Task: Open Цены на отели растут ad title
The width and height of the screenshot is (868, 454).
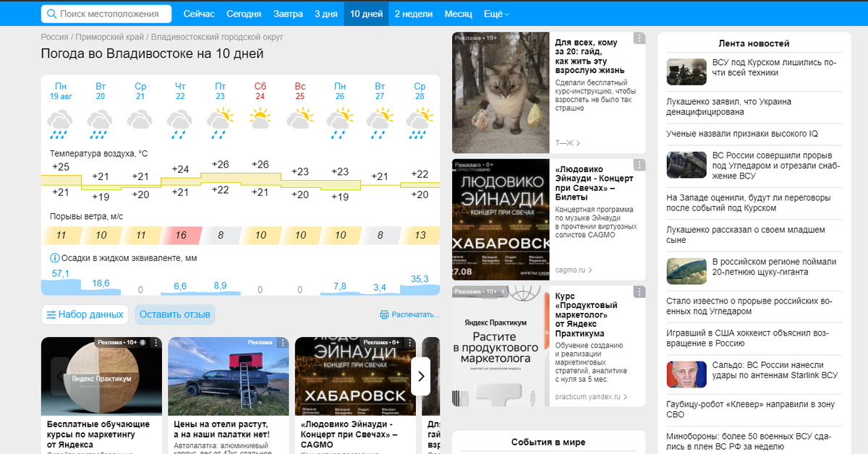Action: [x=221, y=429]
